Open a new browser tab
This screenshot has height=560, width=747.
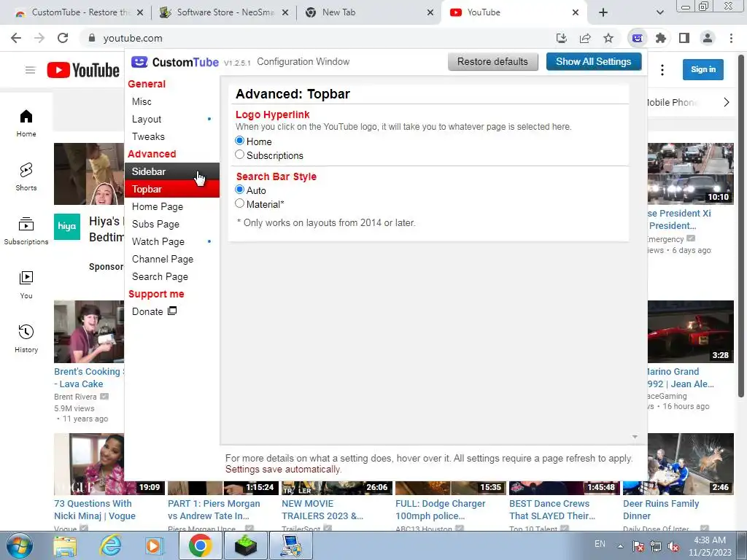603,12
